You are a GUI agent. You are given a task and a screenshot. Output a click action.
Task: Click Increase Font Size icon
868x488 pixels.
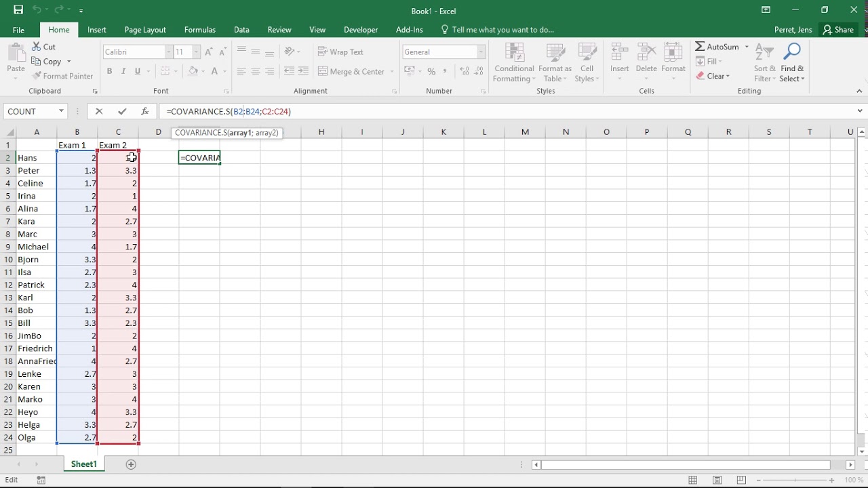[x=210, y=52]
